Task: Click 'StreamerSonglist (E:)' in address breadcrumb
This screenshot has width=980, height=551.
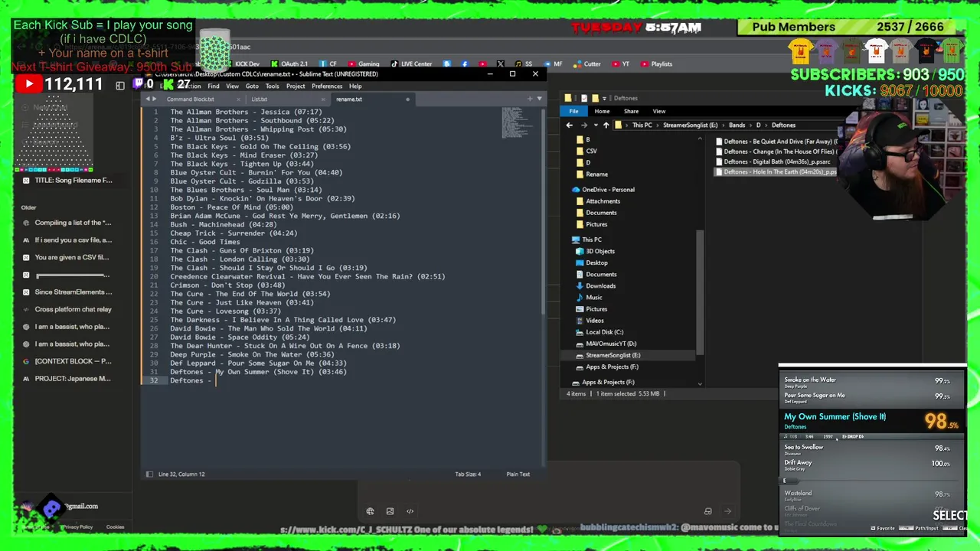Action: click(690, 126)
